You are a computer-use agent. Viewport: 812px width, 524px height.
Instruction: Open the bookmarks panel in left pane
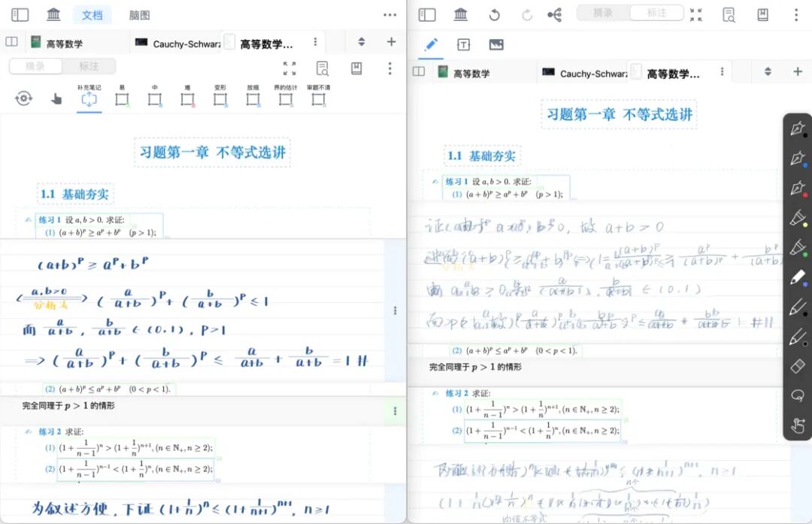click(356, 68)
